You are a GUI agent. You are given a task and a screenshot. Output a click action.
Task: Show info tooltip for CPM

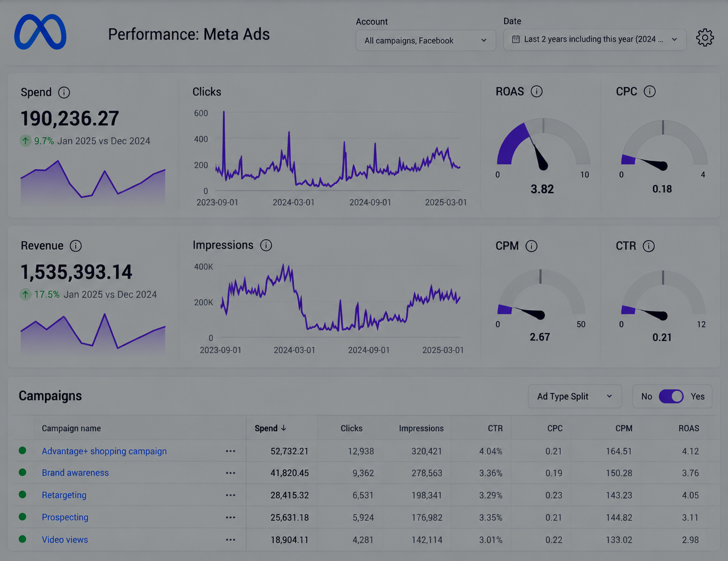[531, 246]
